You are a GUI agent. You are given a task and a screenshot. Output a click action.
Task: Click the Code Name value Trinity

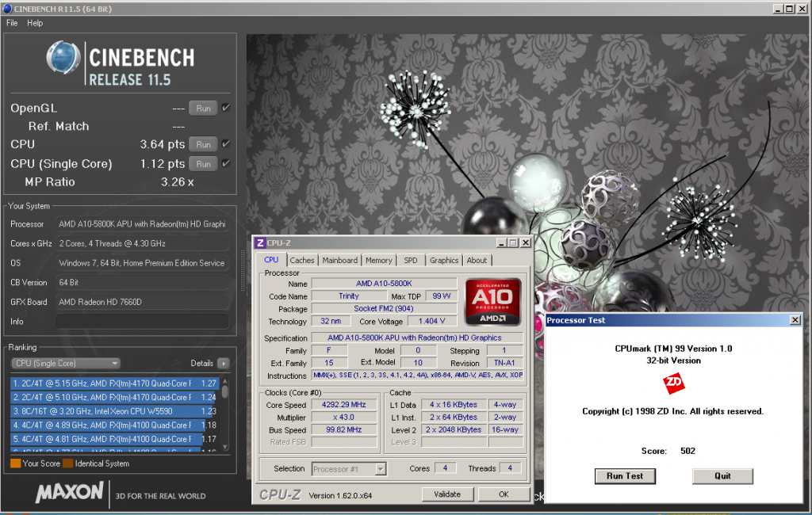[x=349, y=296]
